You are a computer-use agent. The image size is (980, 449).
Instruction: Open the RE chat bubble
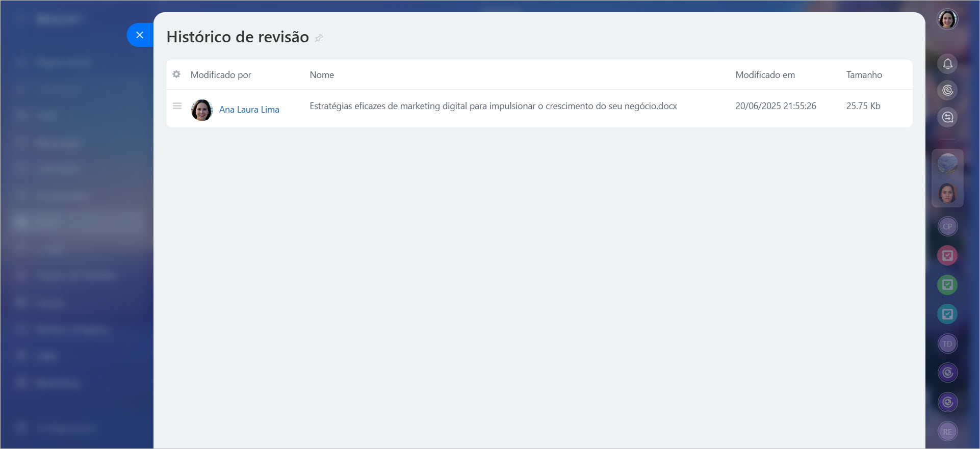tap(947, 432)
